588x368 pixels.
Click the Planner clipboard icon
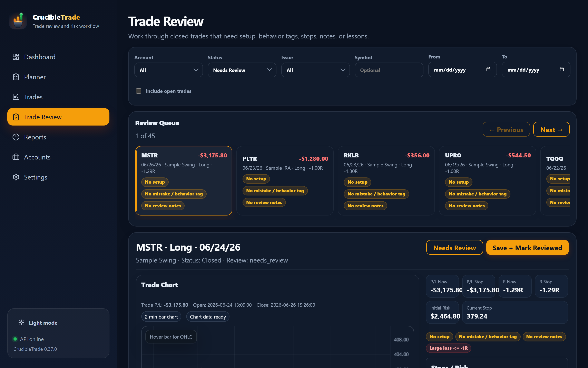(x=16, y=77)
